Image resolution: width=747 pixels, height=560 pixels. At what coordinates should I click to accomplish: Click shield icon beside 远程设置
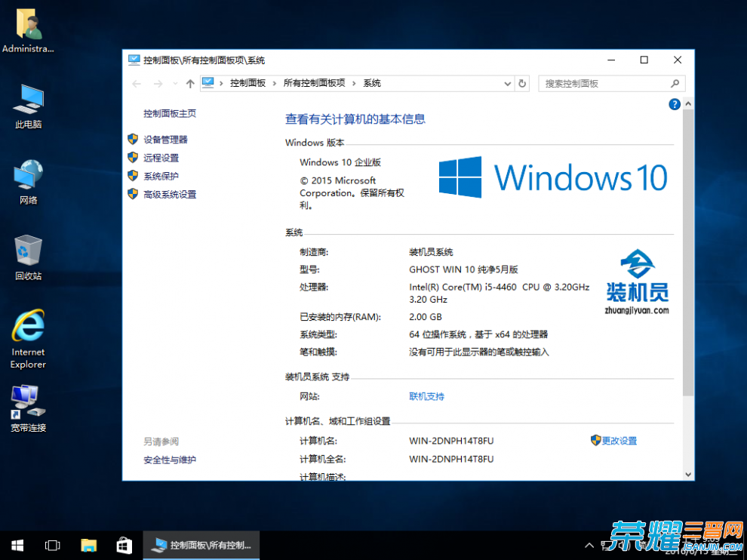tap(133, 157)
